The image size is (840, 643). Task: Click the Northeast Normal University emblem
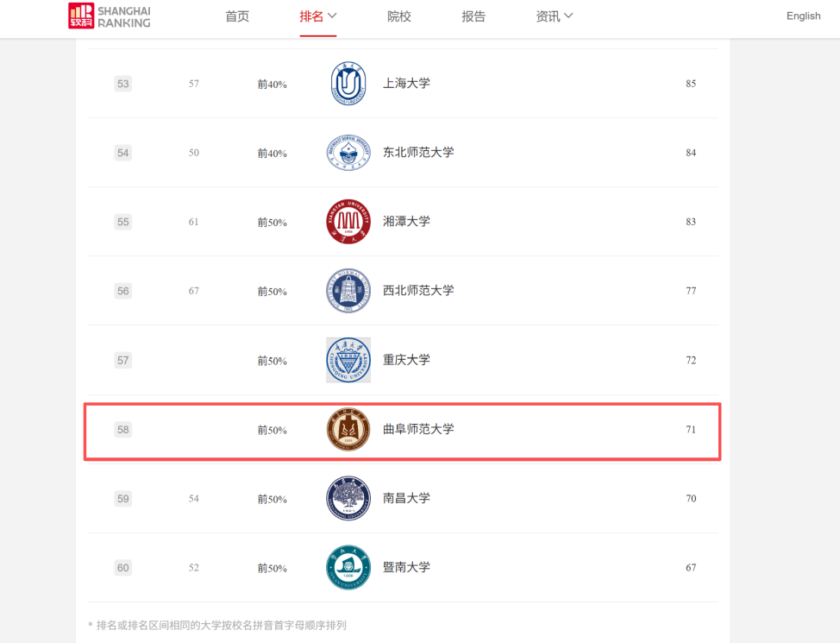(348, 153)
